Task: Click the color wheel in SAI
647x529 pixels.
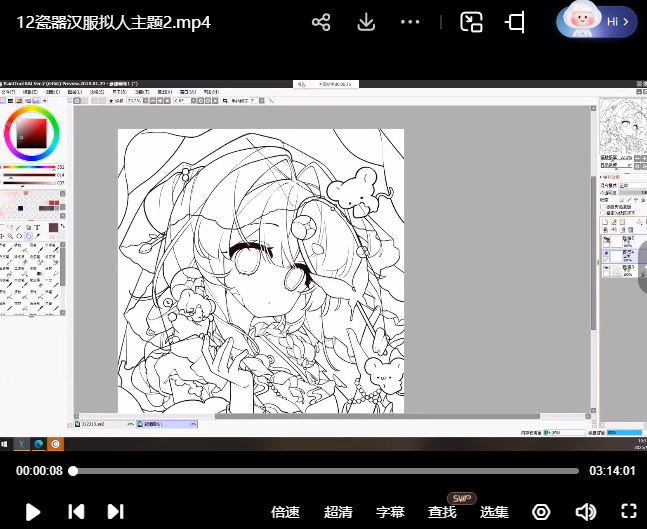Action: [x=32, y=132]
